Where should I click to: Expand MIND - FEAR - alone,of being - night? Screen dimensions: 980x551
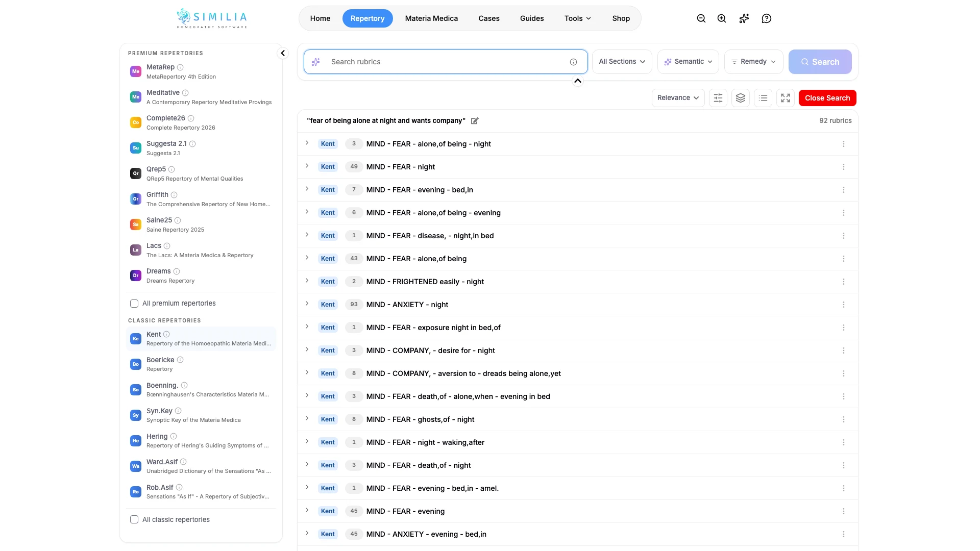[x=307, y=143]
